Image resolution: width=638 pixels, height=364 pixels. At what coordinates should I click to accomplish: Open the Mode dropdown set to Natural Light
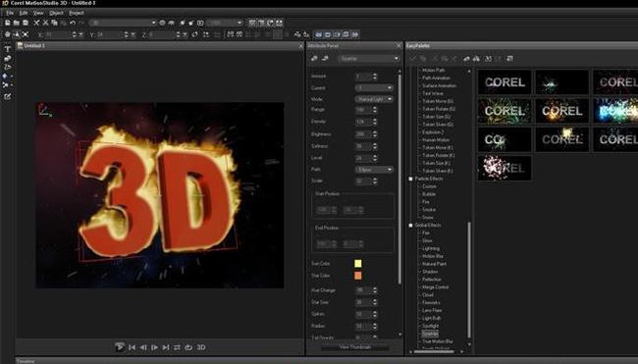point(374,99)
